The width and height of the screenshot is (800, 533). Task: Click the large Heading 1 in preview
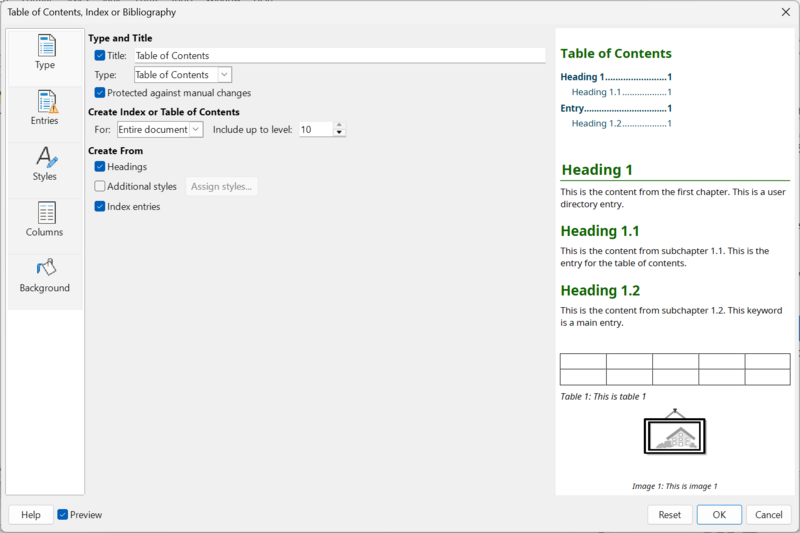click(597, 170)
